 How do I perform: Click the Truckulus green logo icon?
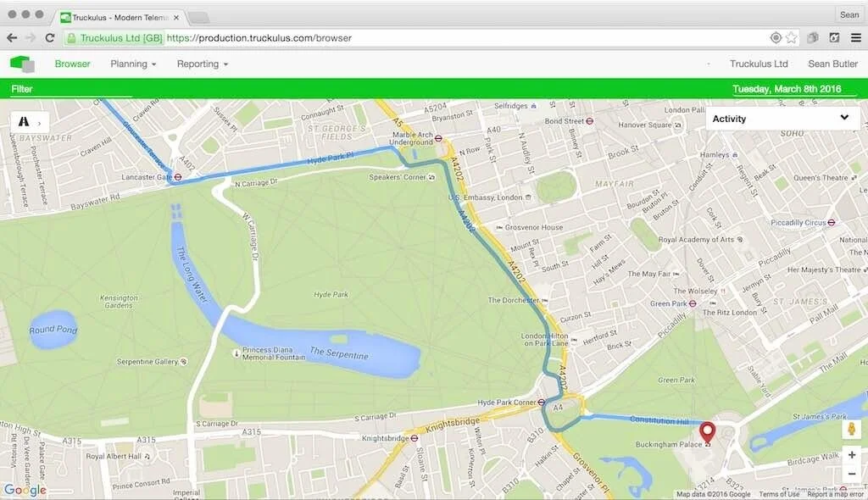pyautogui.click(x=22, y=64)
